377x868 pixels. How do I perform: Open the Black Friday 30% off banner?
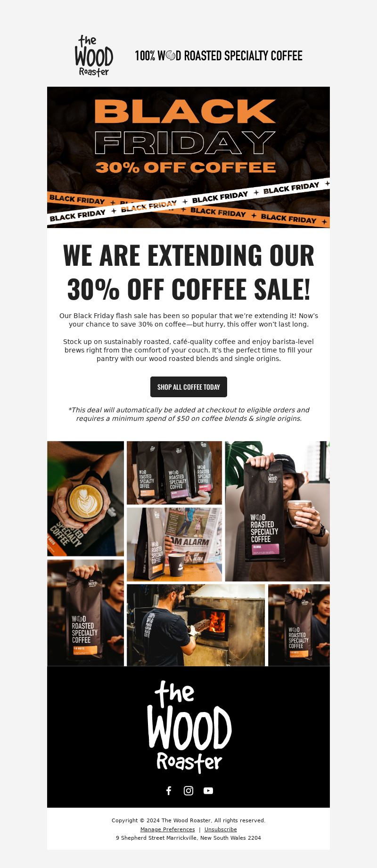pos(188,157)
